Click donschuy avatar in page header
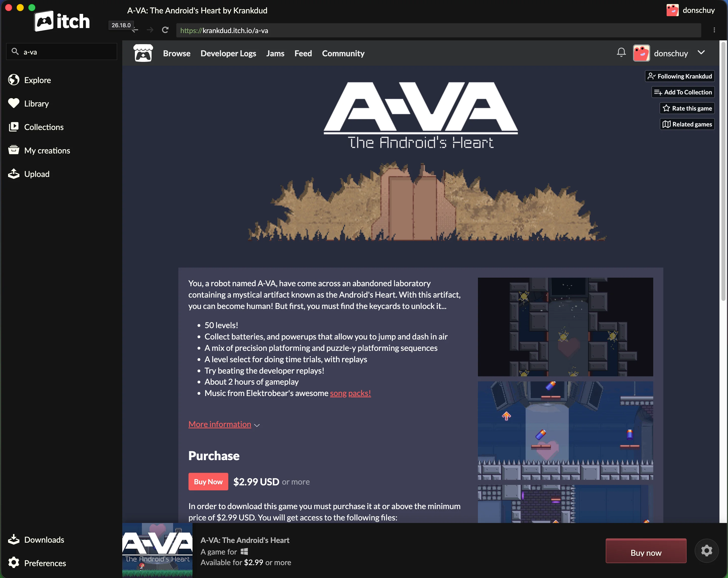This screenshot has height=578, width=728. coord(642,53)
